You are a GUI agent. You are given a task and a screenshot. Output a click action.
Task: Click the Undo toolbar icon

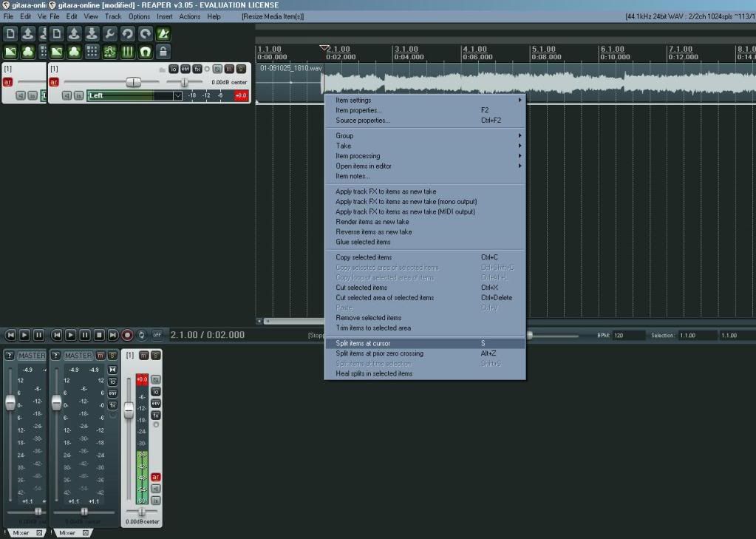[127, 33]
